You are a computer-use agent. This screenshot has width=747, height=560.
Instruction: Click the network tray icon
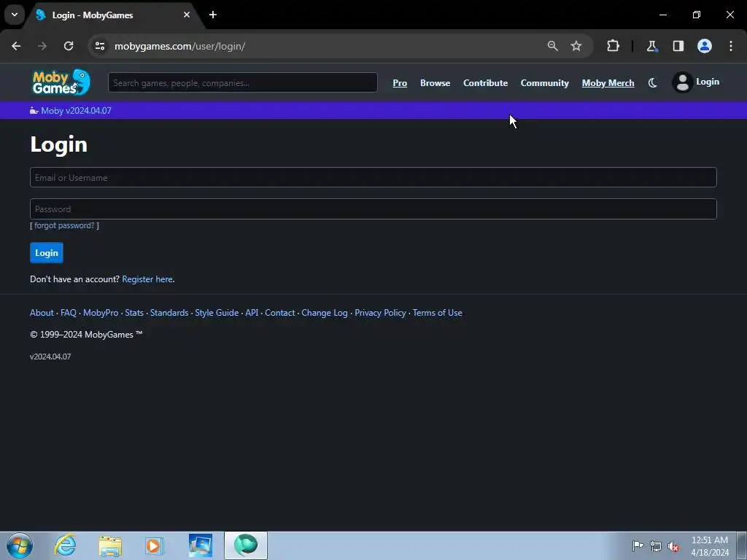coord(656,546)
